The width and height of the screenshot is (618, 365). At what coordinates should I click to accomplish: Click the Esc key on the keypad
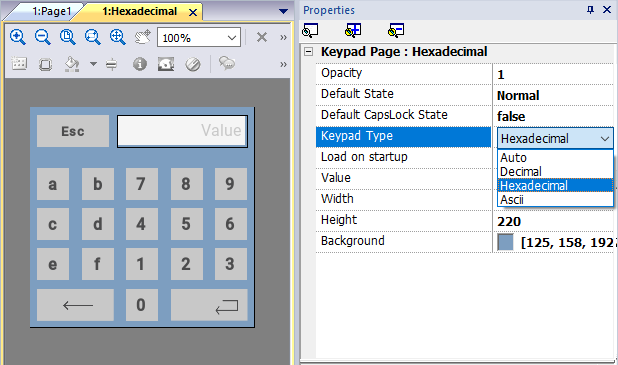click(73, 131)
